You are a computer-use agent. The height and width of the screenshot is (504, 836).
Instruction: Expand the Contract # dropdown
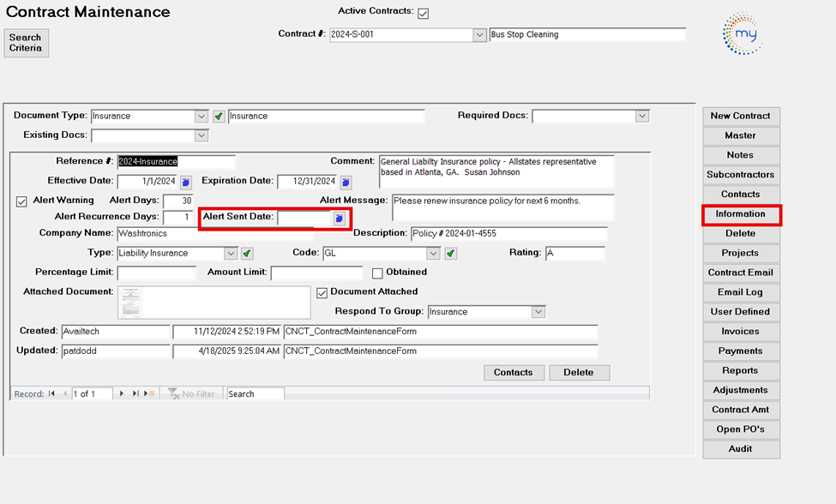pyautogui.click(x=479, y=35)
